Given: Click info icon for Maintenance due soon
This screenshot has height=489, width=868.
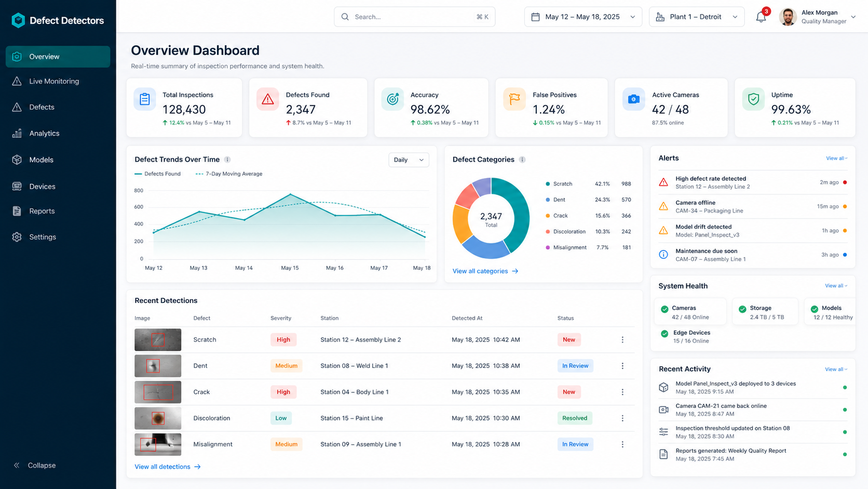Looking at the screenshot, I should [663, 255].
